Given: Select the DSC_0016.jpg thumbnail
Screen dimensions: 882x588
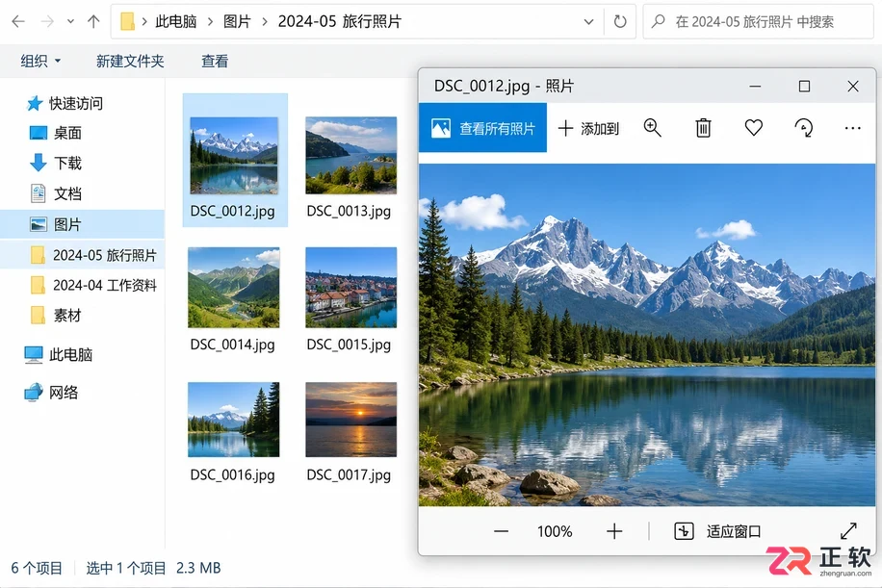Looking at the screenshot, I should (x=233, y=420).
